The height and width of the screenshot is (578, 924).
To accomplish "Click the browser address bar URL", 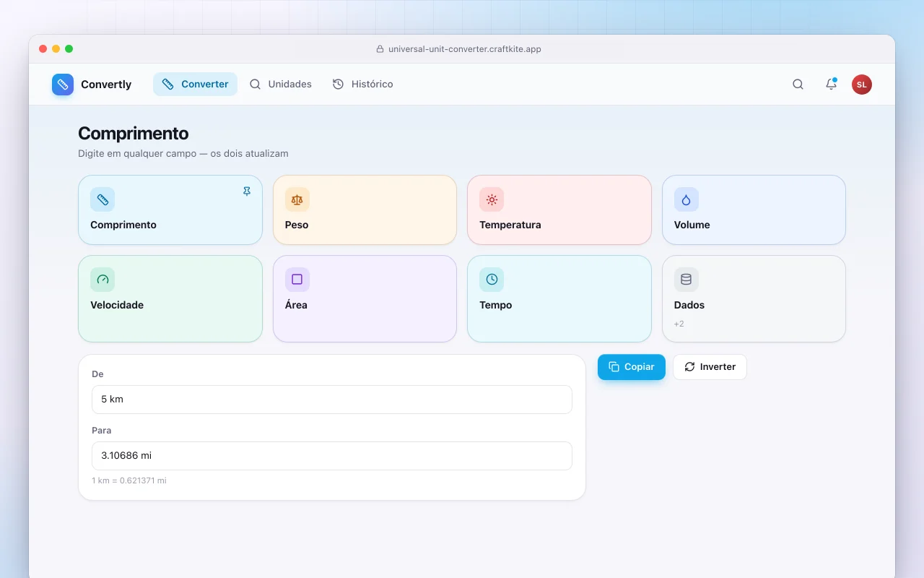I will [465, 49].
